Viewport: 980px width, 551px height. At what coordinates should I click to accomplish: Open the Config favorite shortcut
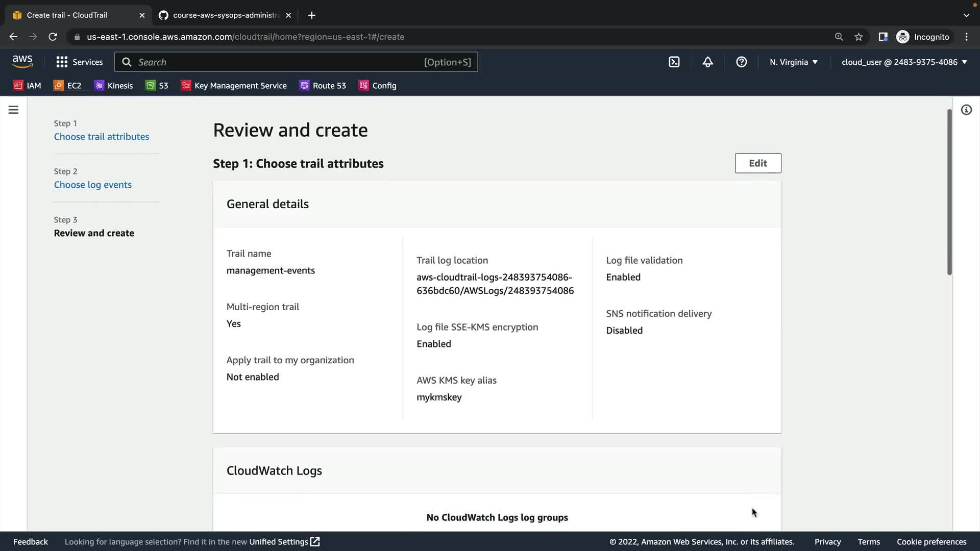[378, 86]
